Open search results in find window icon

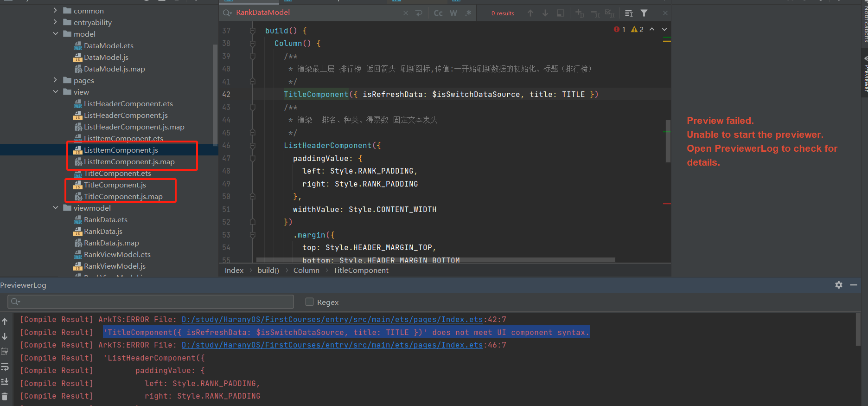pyautogui.click(x=629, y=13)
